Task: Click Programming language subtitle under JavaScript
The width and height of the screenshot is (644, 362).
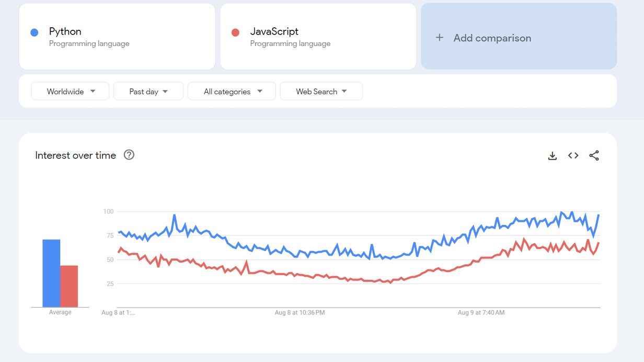Action: click(x=290, y=44)
